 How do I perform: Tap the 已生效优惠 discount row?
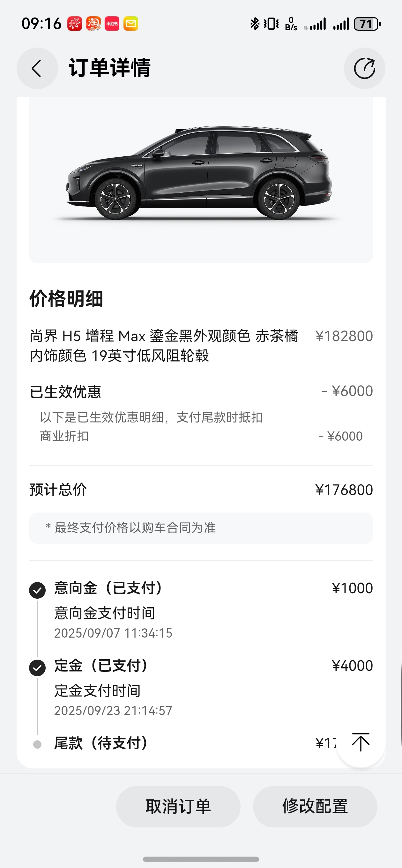pos(201,392)
